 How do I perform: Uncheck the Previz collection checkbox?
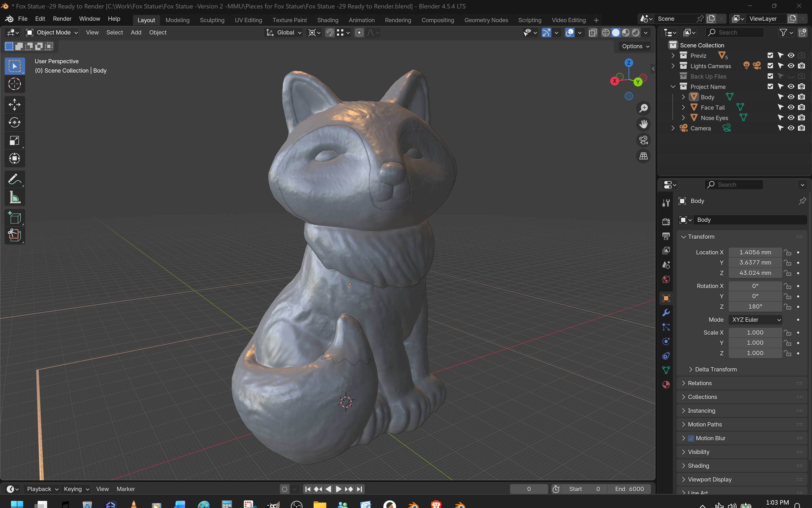(x=770, y=55)
